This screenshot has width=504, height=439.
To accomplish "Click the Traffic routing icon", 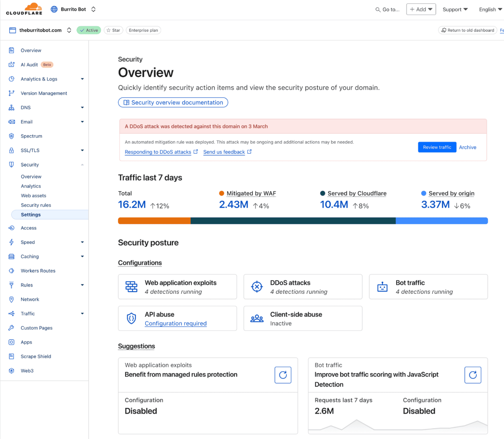I will pyautogui.click(x=11, y=313).
